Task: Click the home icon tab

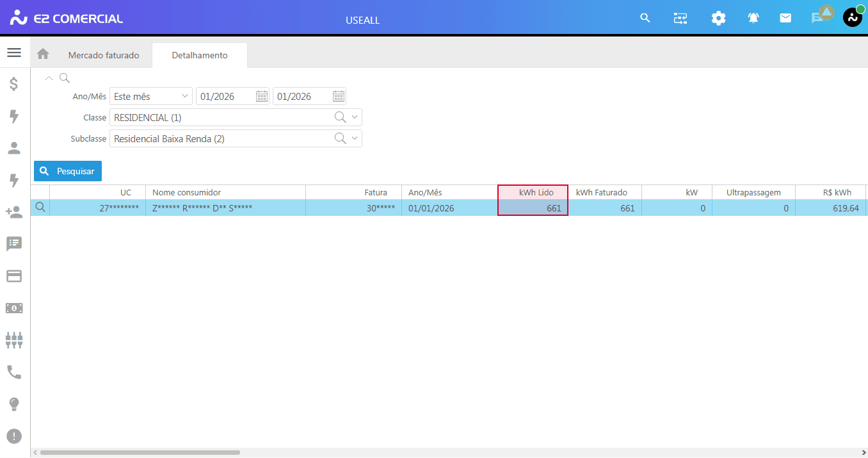Action: (43, 54)
